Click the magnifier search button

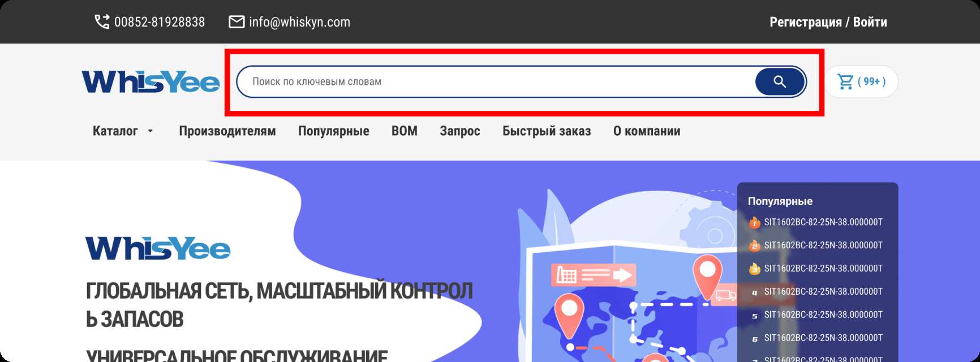pos(780,81)
